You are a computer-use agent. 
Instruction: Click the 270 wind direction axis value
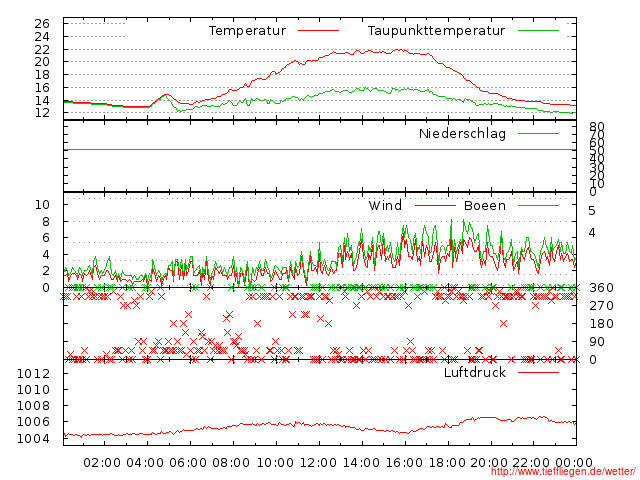[601, 306]
